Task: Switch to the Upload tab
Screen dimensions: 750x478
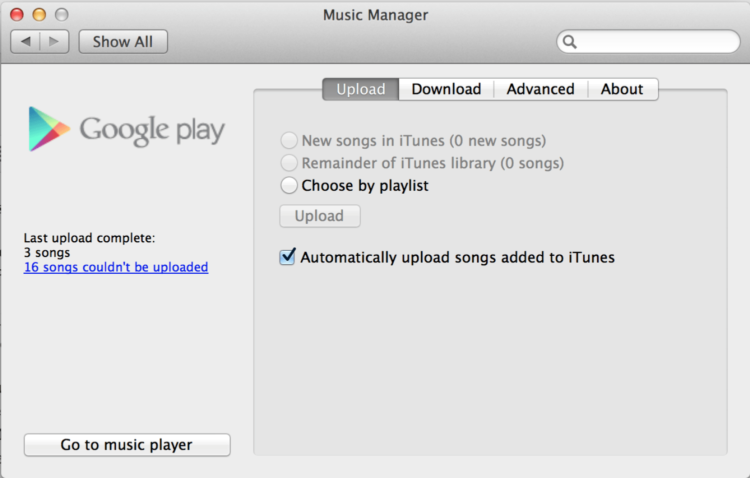Action: click(360, 89)
